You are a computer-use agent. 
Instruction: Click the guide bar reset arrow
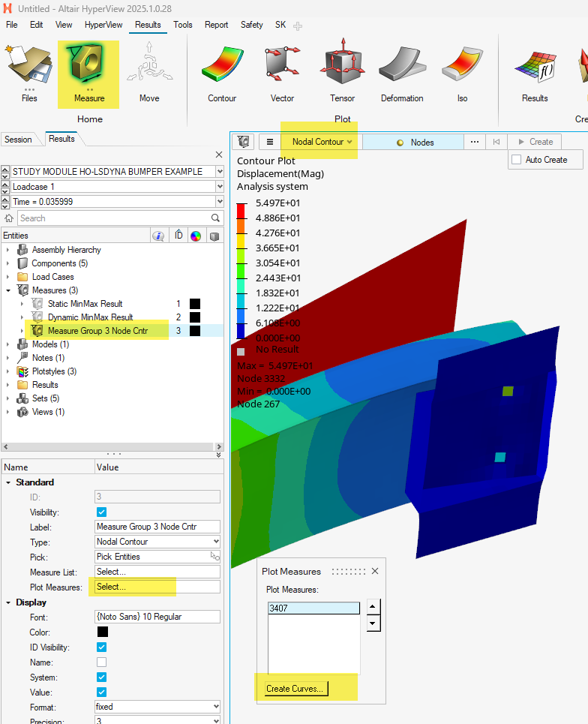496,142
